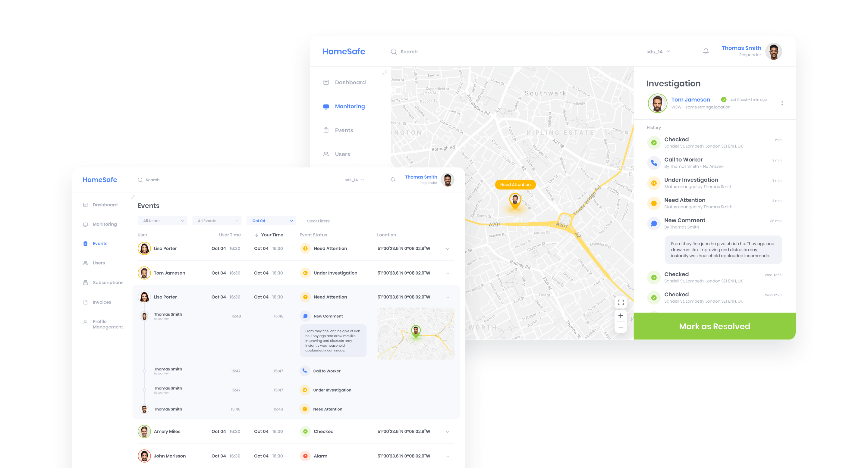Click the Location column header
Screen dimensions: 868x468
coord(386,235)
